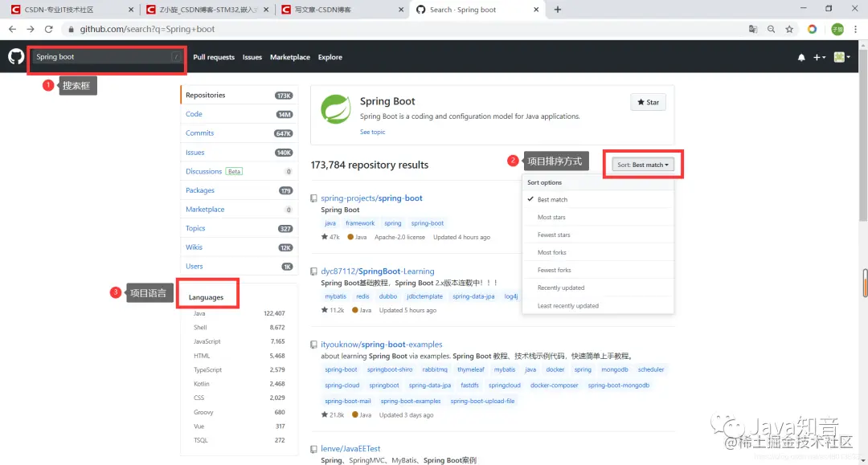Open the Chrome profile avatar
868x465 pixels.
click(x=837, y=29)
